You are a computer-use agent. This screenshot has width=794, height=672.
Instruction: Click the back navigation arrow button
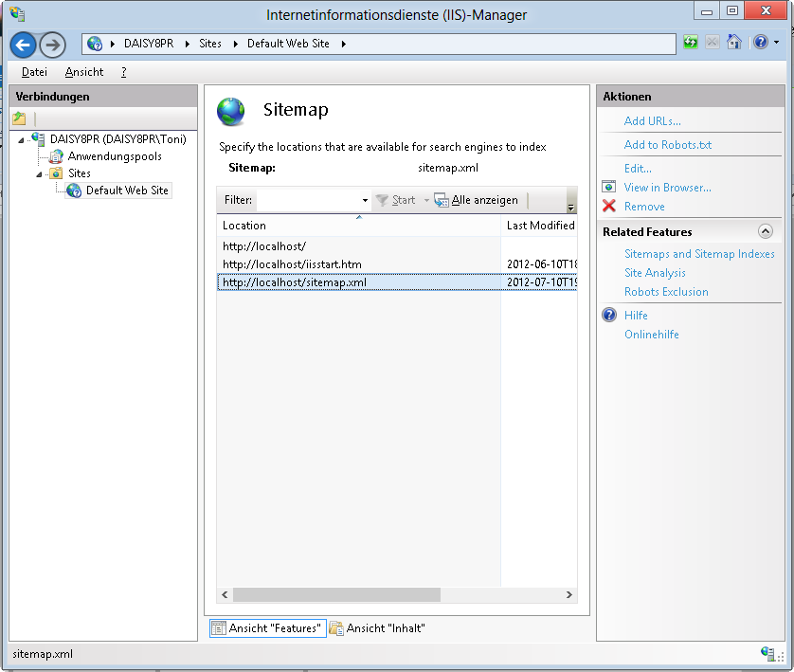[x=24, y=45]
